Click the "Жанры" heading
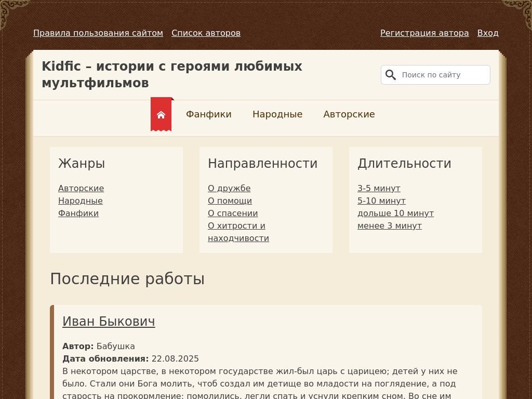This screenshot has width=532, height=399. click(82, 164)
